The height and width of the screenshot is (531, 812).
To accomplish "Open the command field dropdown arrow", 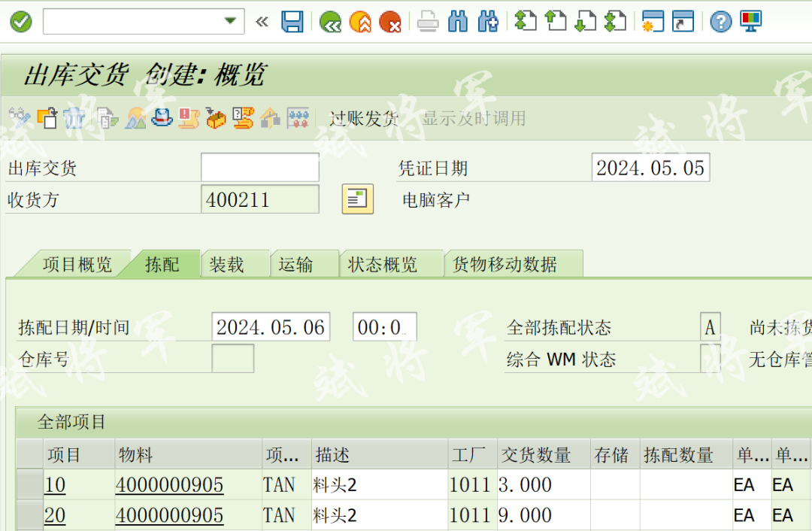I will (x=230, y=21).
